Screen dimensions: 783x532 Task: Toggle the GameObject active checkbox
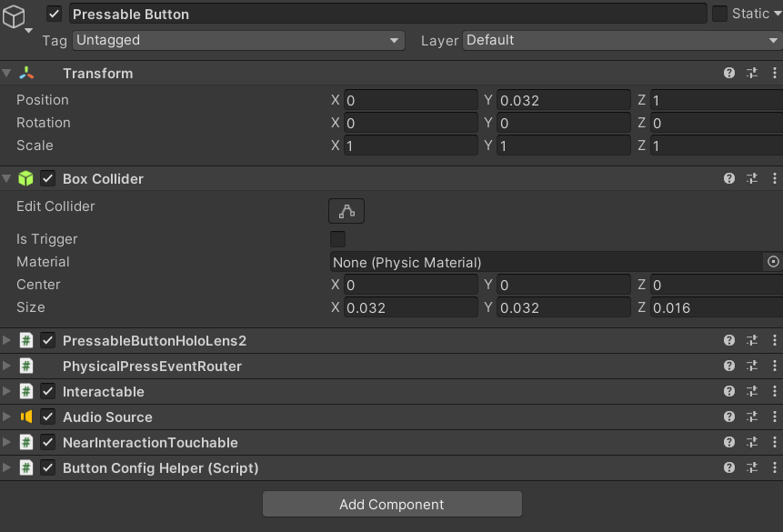tap(54, 14)
